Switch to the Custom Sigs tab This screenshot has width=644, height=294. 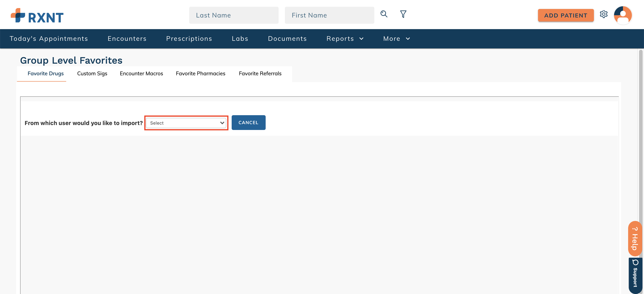92,74
